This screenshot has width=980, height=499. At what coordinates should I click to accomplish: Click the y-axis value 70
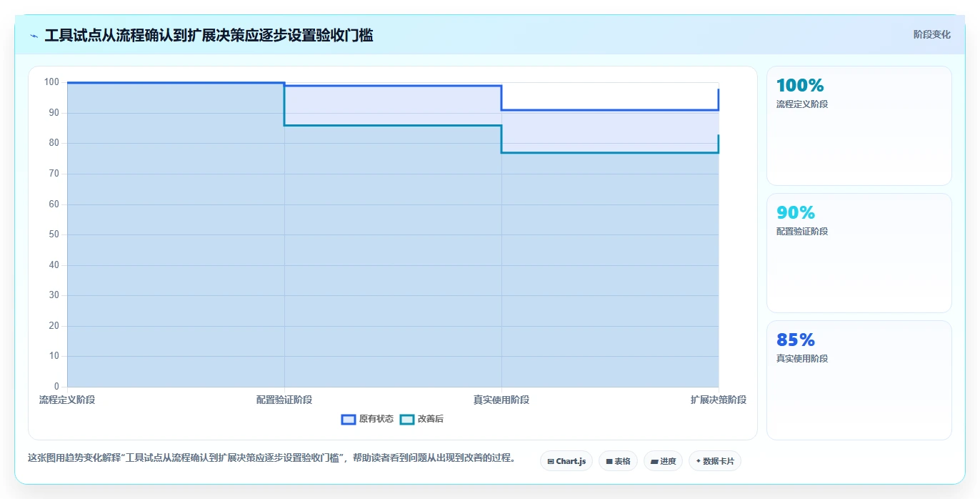(x=54, y=174)
